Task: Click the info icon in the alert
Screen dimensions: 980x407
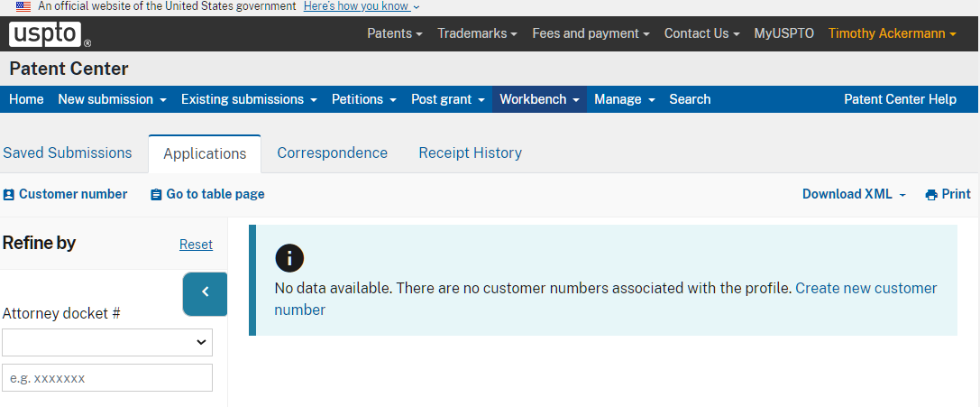Action: 289,258
